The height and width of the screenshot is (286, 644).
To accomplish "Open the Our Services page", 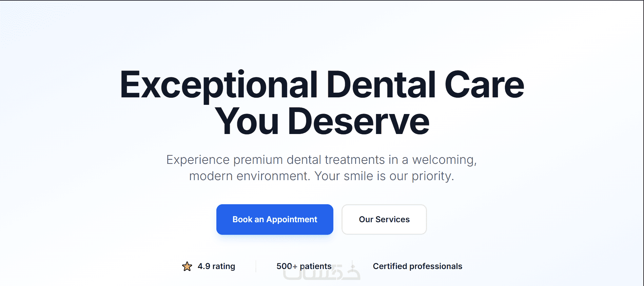I will pyautogui.click(x=384, y=220).
